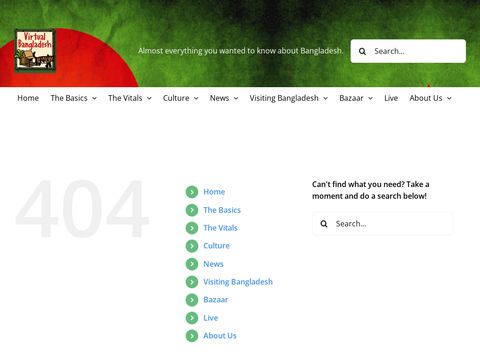Click the magnifier icon in lower search box
Image resolution: width=480 pixels, height=360 pixels.
tap(324, 224)
